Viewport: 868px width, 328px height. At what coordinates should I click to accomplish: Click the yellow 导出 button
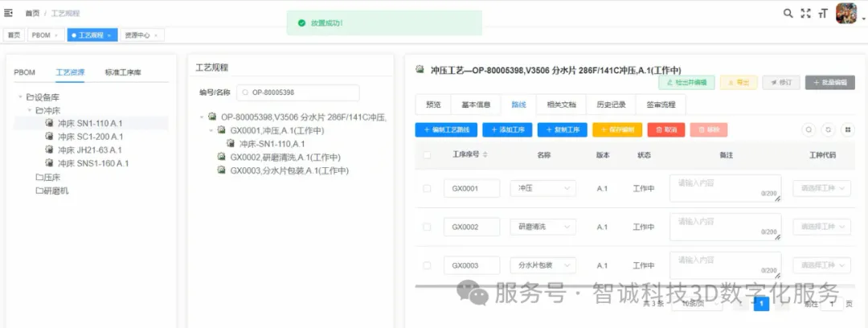[x=739, y=83]
